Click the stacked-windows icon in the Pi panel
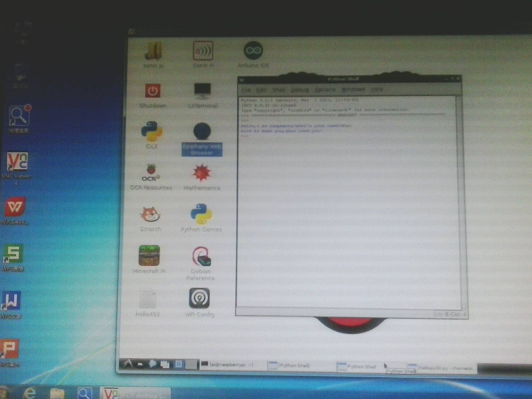This screenshot has width=532, height=399. [x=165, y=364]
